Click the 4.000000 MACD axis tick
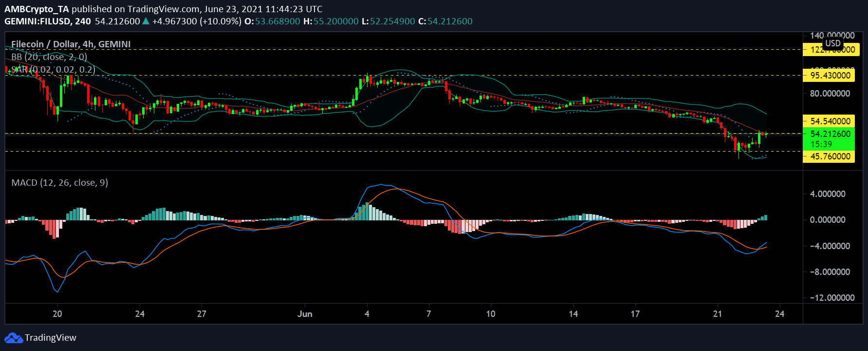 point(828,194)
